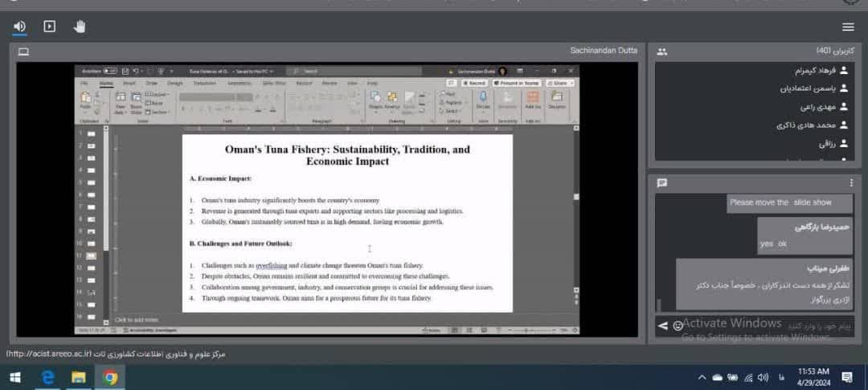Open the Windows notification center
868x390 pixels.
pos(846,377)
